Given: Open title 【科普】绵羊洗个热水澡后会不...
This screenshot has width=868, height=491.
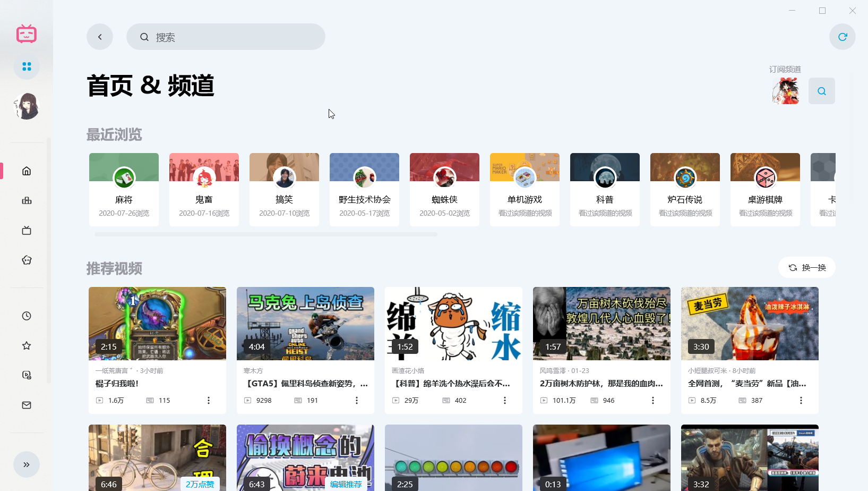Looking at the screenshot, I should coord(451,384).
